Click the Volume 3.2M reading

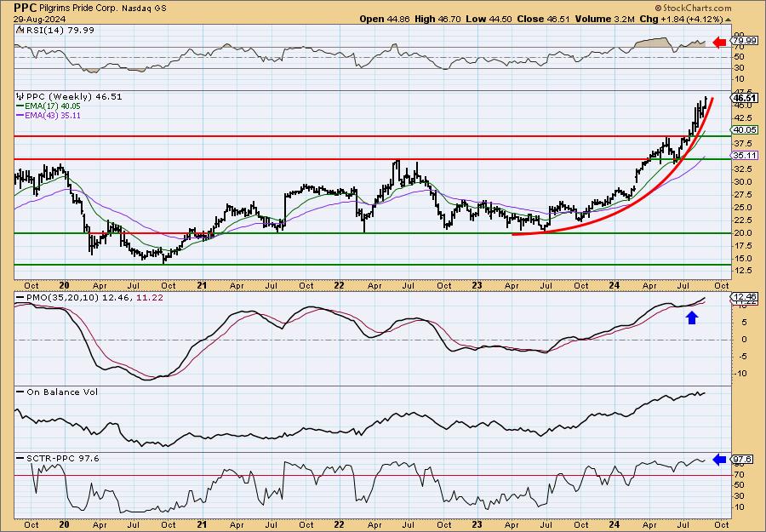(605, 19)
